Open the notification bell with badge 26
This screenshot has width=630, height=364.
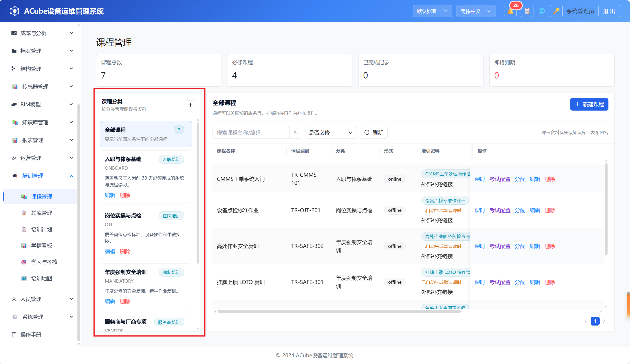[x=510, y=11]
